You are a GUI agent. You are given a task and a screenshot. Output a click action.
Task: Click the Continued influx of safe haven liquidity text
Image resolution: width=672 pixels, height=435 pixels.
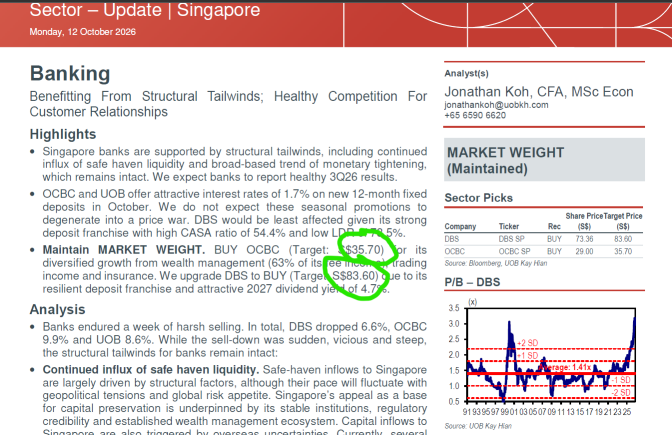(150, 369)
